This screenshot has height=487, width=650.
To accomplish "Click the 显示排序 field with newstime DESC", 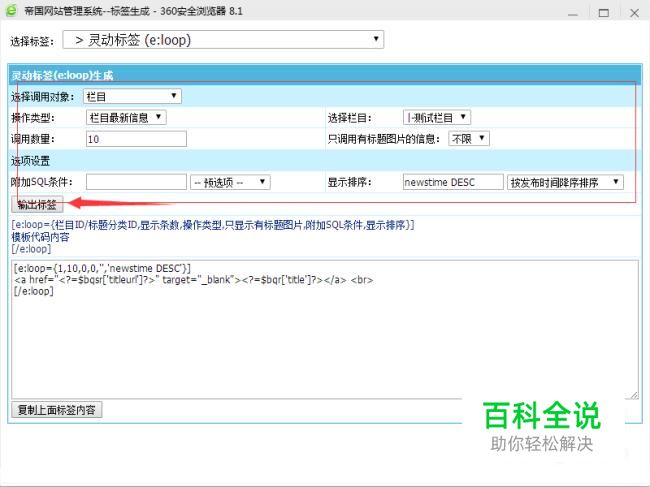I will [x=453, y=182].
